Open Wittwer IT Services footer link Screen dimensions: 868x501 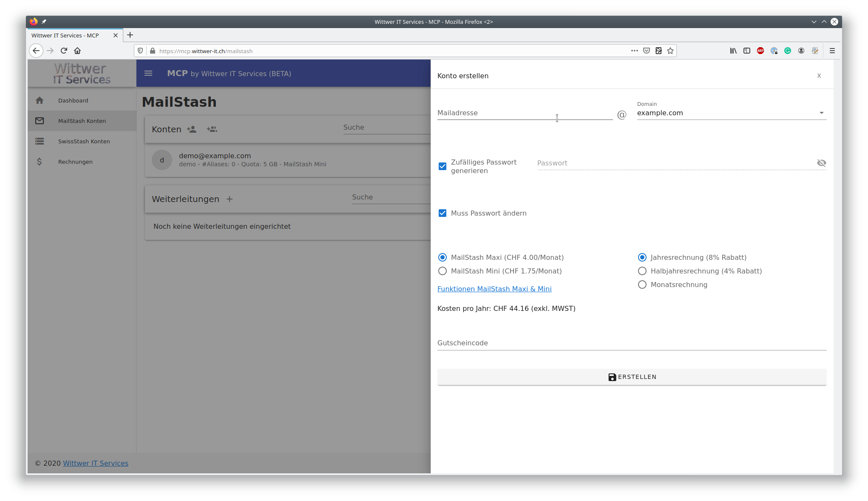coord(96,463)
